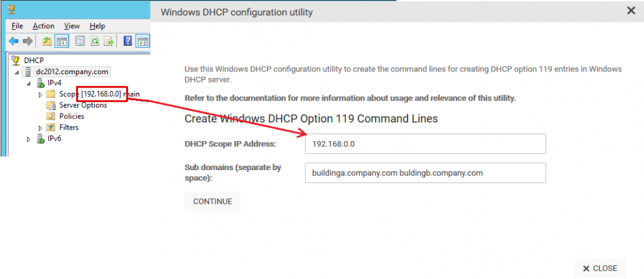Screen dimensions: 644x279
Task: Expand the Scope [192.168.0.0] node
Action: [x=40, y=95]
